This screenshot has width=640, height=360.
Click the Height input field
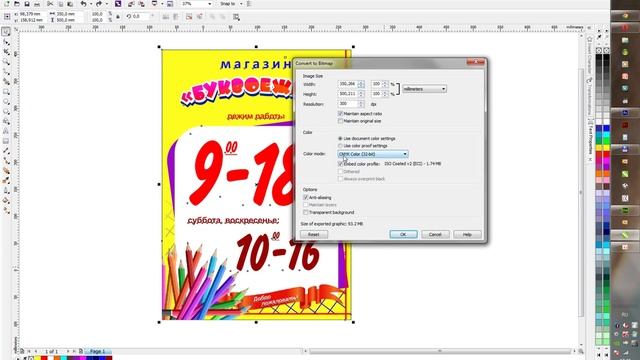tap(348, 94)
